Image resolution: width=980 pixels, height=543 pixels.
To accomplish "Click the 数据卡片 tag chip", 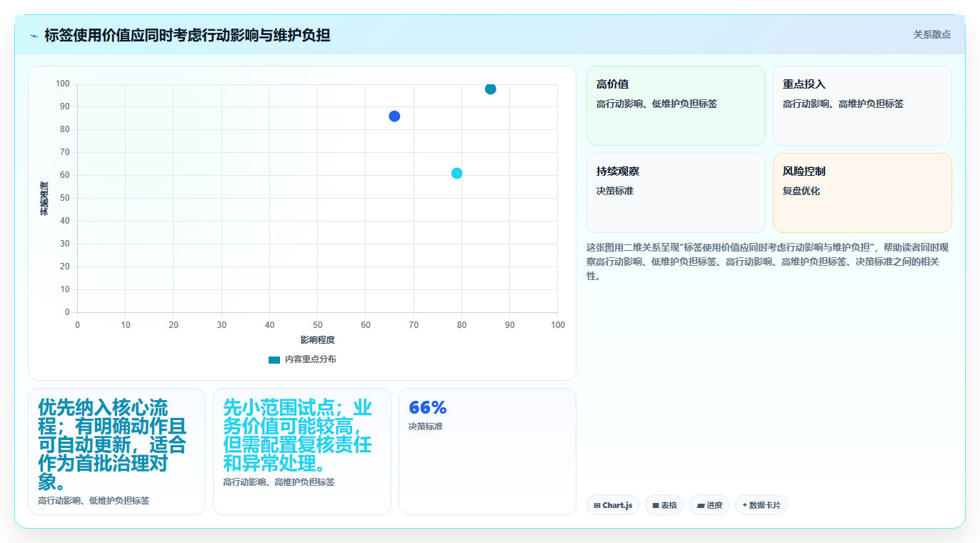I will pyautogui.click(x=761, y=505).
